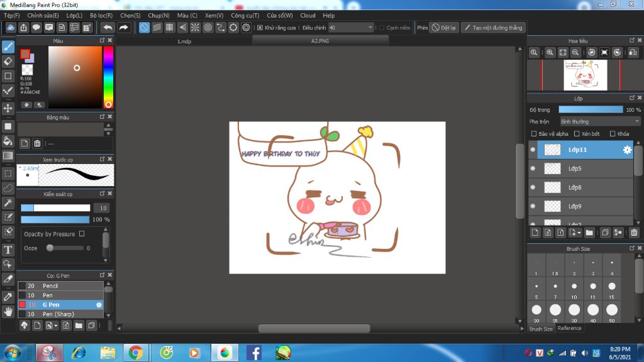
Task: Select the Hand tool
Action: (x=8, y=312)
